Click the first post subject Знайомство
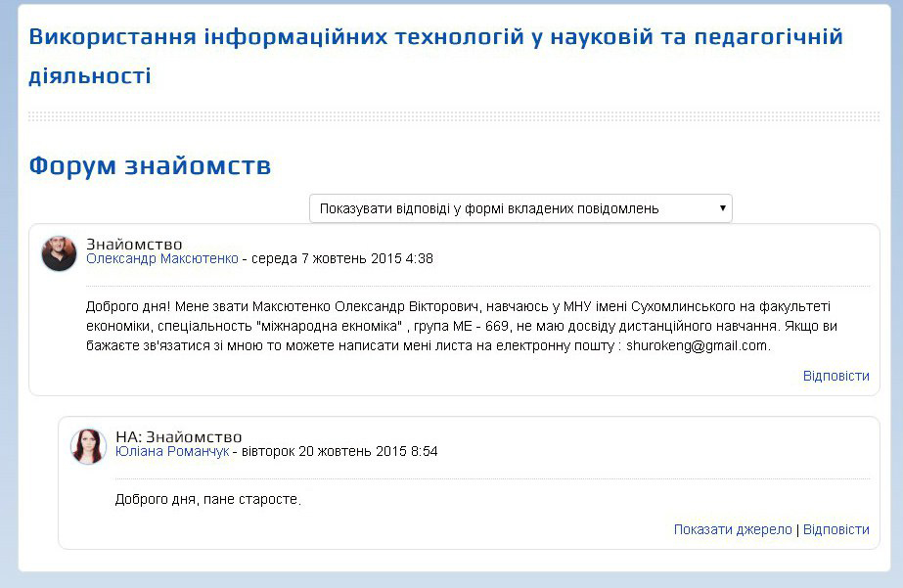The height and width of the screenshot is (588, 903). coord(134,245)
